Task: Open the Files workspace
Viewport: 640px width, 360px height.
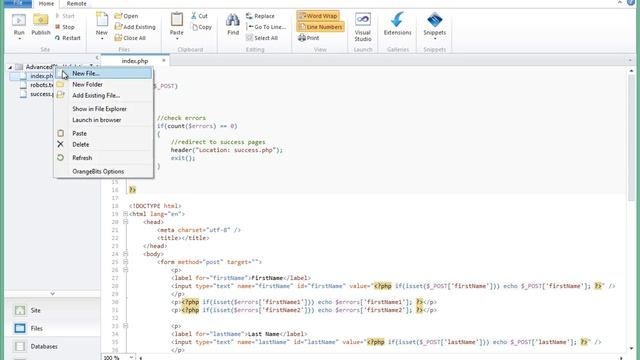Action: click(x=52, y=328)
